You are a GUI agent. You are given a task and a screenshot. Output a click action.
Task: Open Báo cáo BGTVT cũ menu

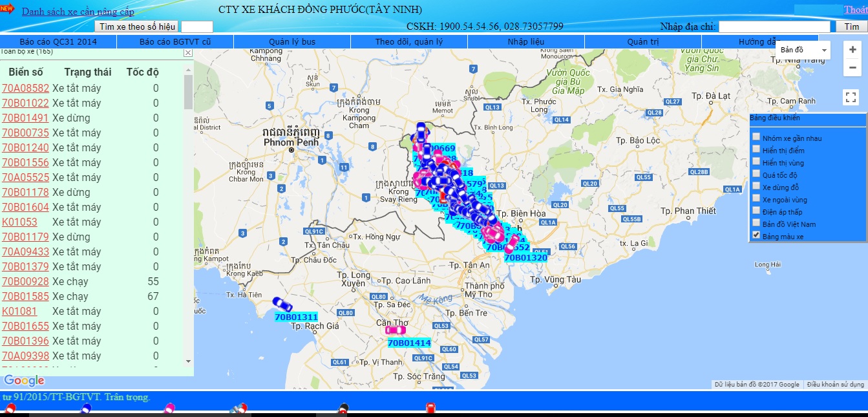click(x=175, y=41)
